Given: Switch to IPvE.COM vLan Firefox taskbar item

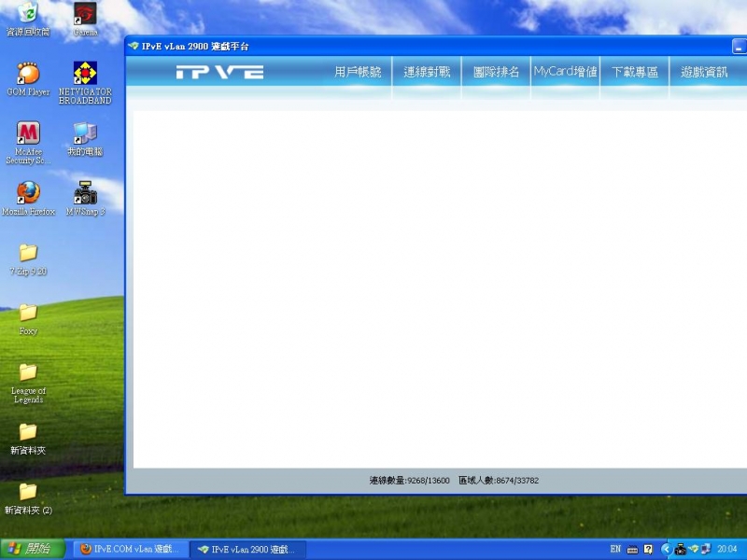Looking at the screenshot, I should point(131,549).
